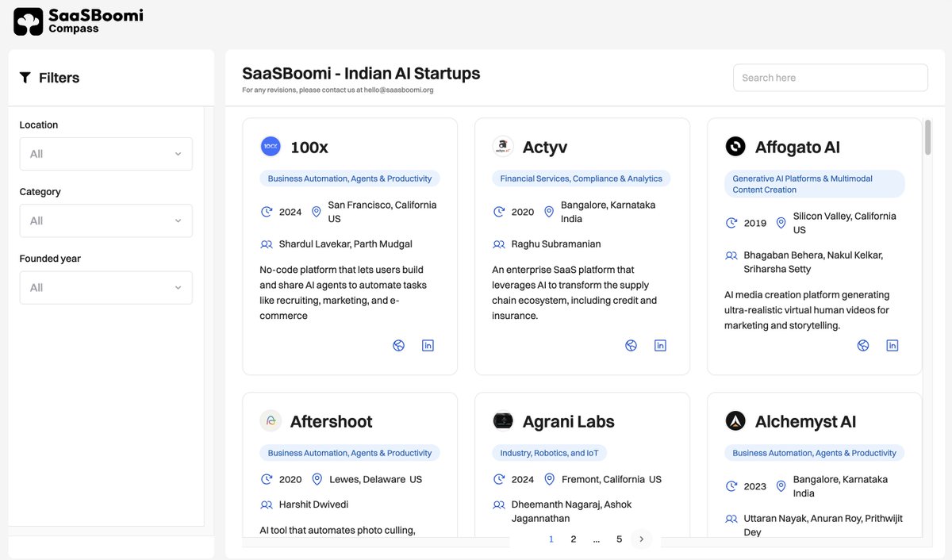The image size is (952, 560).
Task: Go to page 5 in pagination
Action: pyautogui.click(x=620, y=539)
